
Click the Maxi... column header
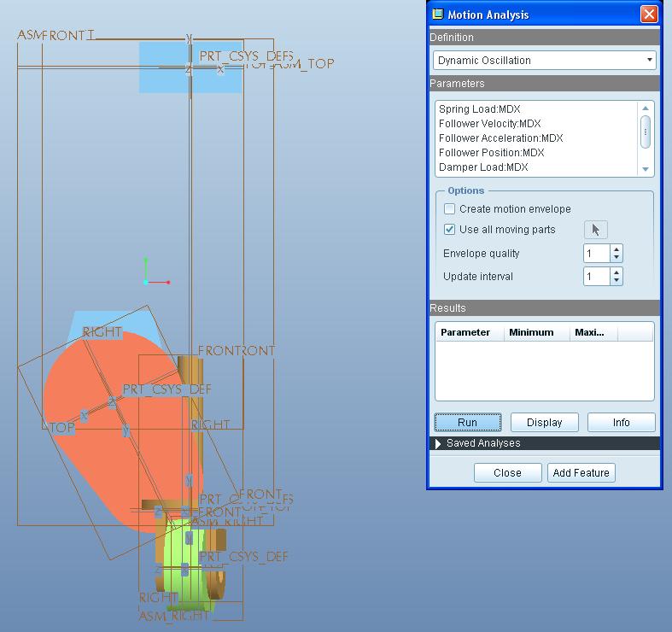click(x=593, y=332)
